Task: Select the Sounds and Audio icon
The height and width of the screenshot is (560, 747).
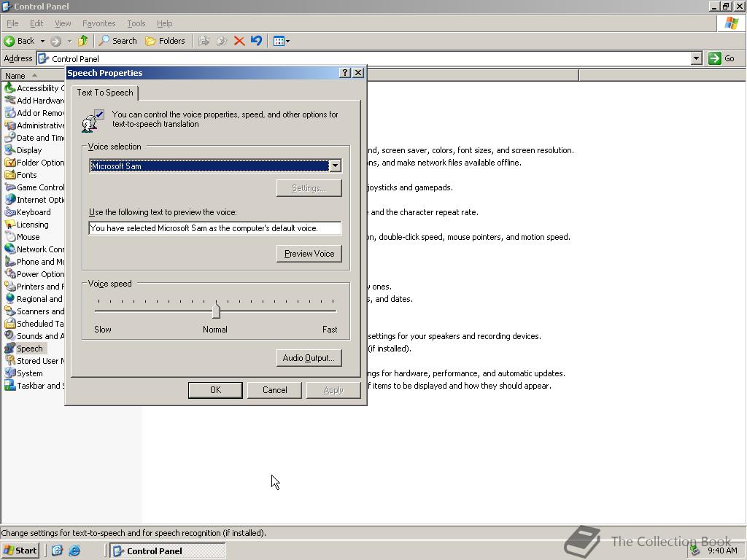Action: tap(9, 335)
